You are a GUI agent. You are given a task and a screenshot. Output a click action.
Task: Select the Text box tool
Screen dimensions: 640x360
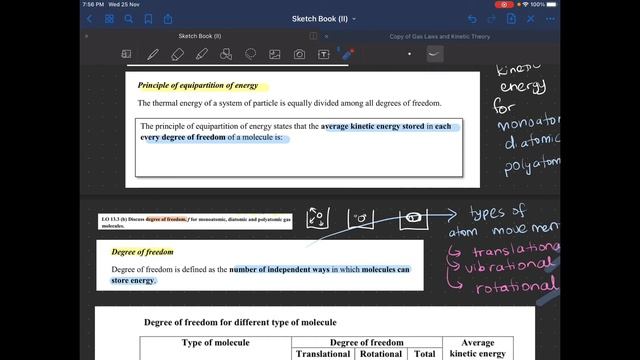324,54
